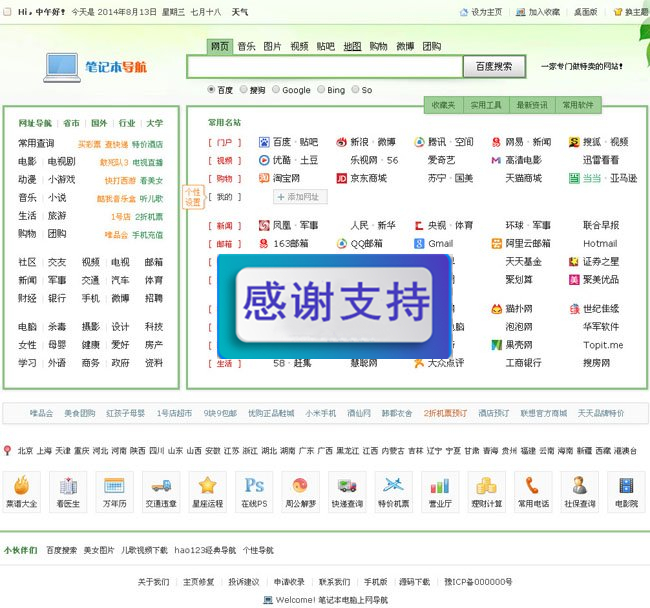Open the 万年历 calendar icon tool
This screenshot has width=650, height=608.
(114, 492)
